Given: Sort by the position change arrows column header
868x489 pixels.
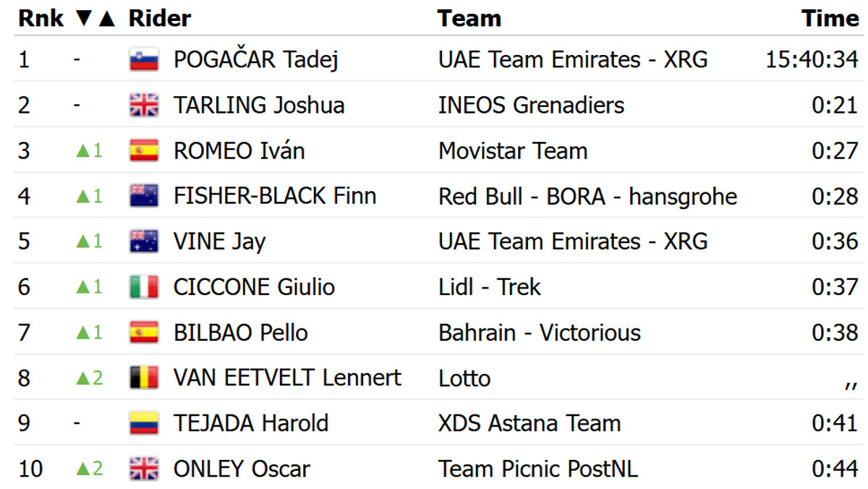Looking at the screenshot, I should pyautogui.click(x=95, y=19).
